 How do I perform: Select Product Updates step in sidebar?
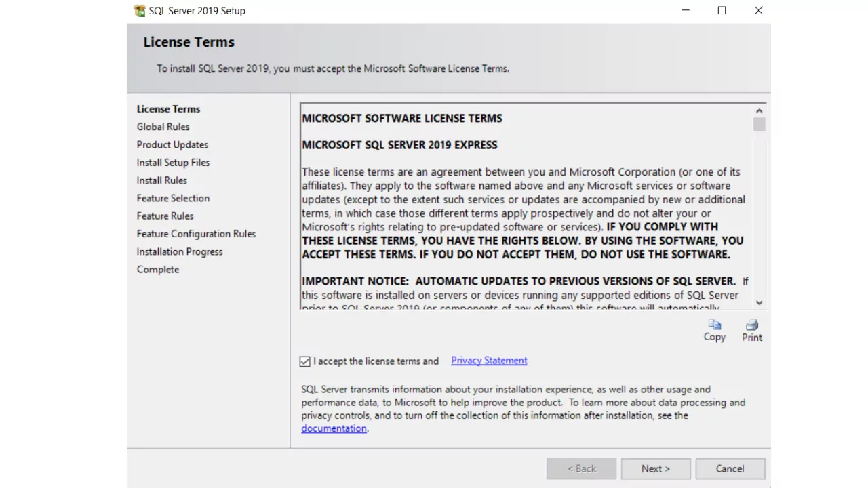[x=172, y=144]
